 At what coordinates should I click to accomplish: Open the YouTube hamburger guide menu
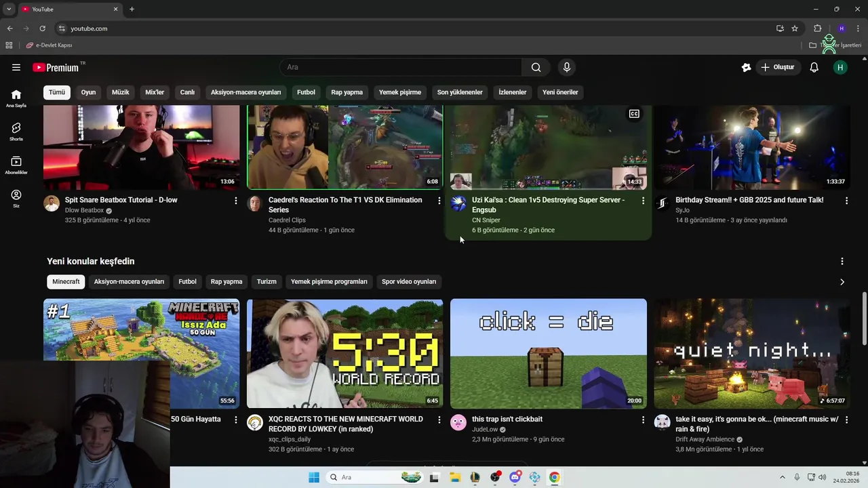16,67
